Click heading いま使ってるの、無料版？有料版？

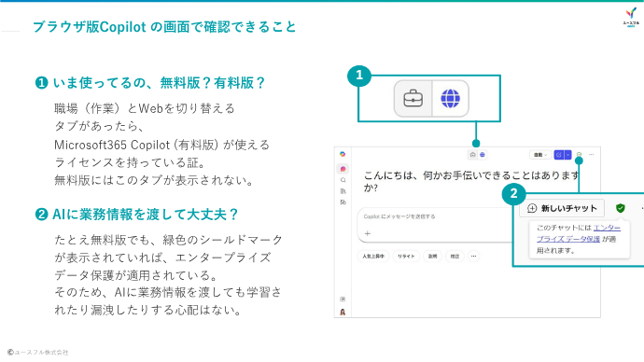[159, 83]
